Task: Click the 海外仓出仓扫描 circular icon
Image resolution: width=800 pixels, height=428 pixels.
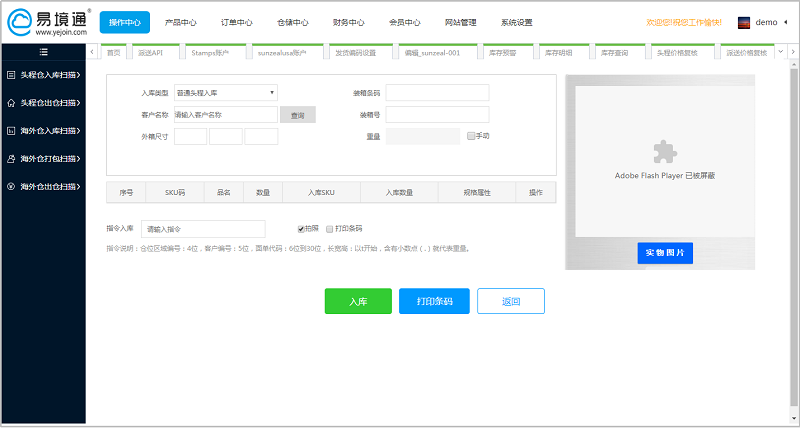Action: [11, 186]
